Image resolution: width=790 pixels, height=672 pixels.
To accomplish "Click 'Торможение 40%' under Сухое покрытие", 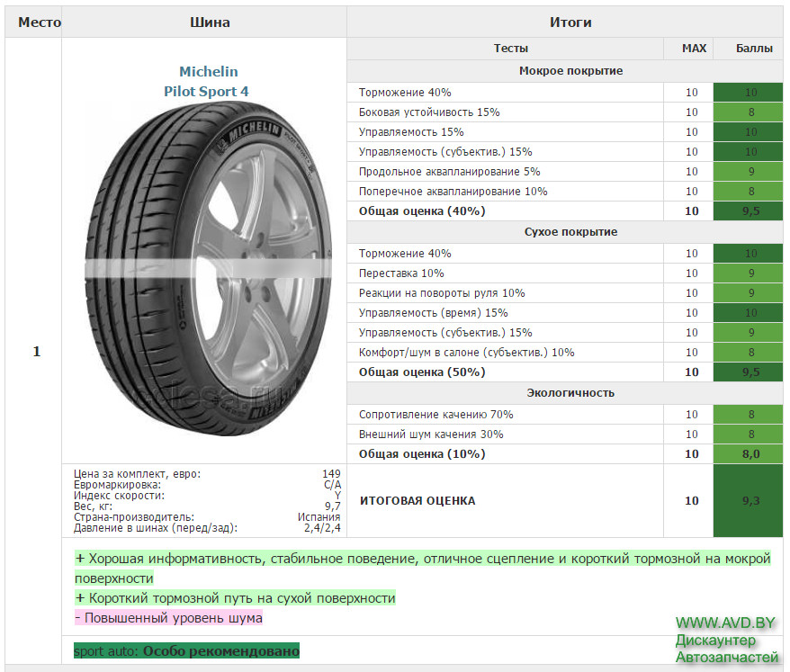I will (405, 254).
